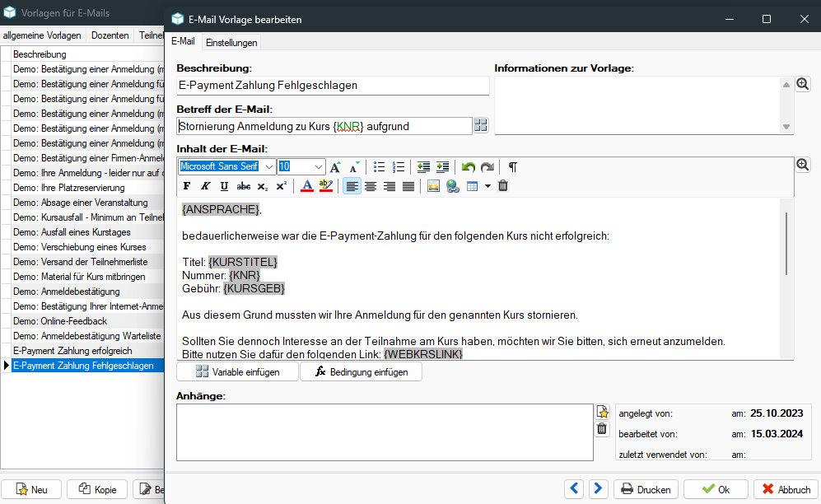
Task: Choose the text highlight color
Action: pyautogui.click(x=326, y=186)
